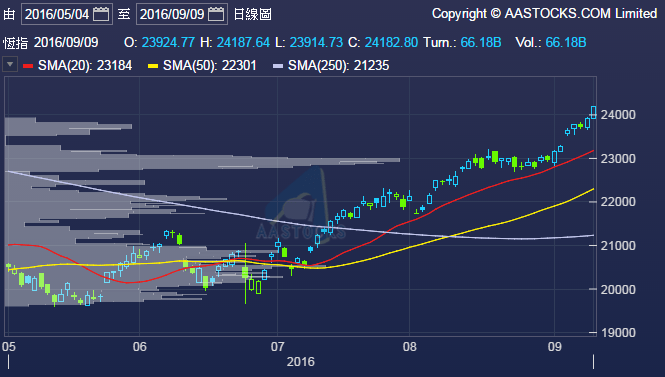665x377 pixels.
Task: Select the SMA(20): 23184 legend label
Action: tap(85, 65)
